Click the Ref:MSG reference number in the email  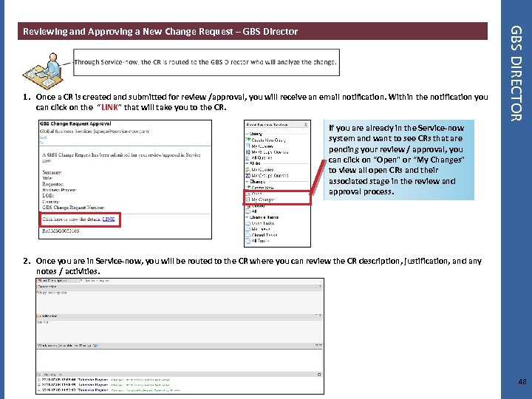pyautogui.click(x=61, y=231)
